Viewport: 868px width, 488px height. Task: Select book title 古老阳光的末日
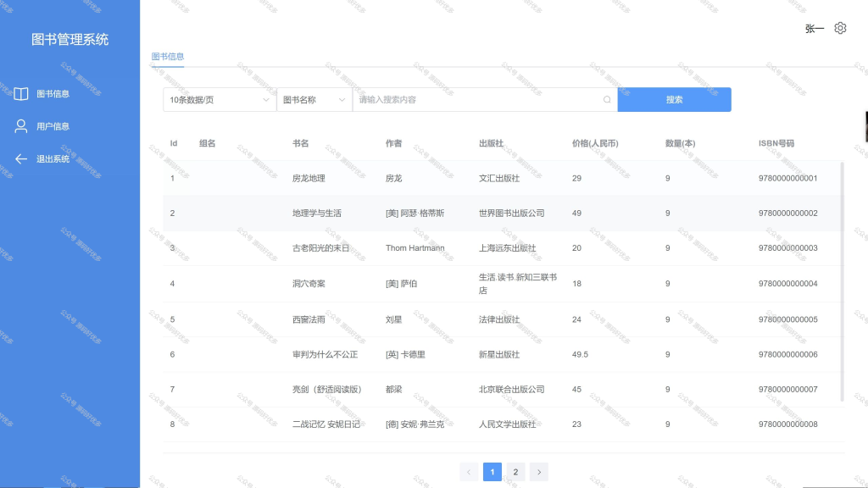pos(321,248)
